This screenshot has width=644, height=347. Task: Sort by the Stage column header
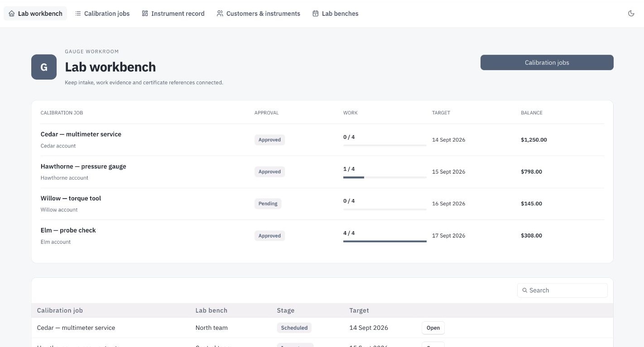(286, 310)
